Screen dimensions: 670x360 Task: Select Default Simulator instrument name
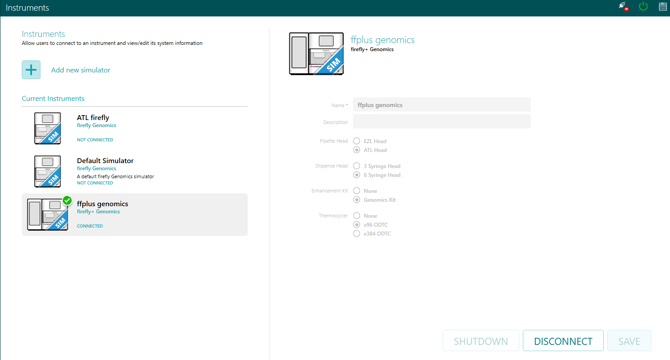[x=105, y=161]
